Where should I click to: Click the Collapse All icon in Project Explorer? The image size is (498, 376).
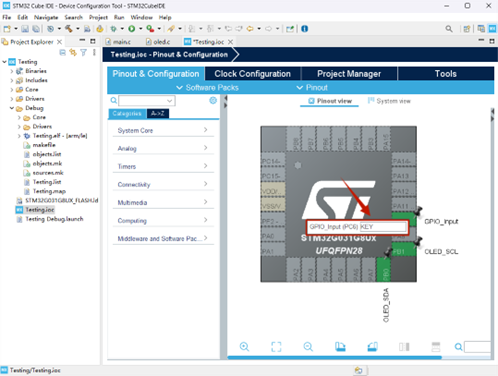(x=62, y=53)
